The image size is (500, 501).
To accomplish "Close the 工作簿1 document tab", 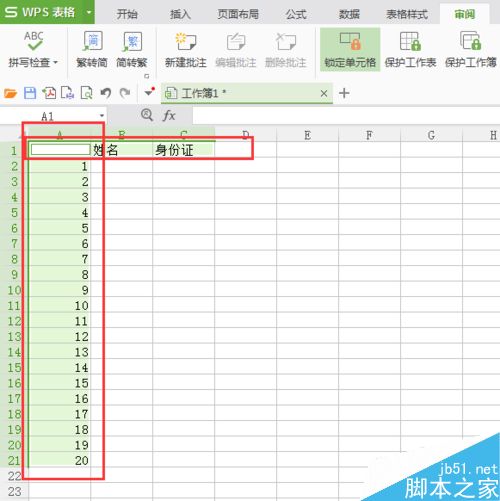I will pyautogui.click(x=324, y=94).
